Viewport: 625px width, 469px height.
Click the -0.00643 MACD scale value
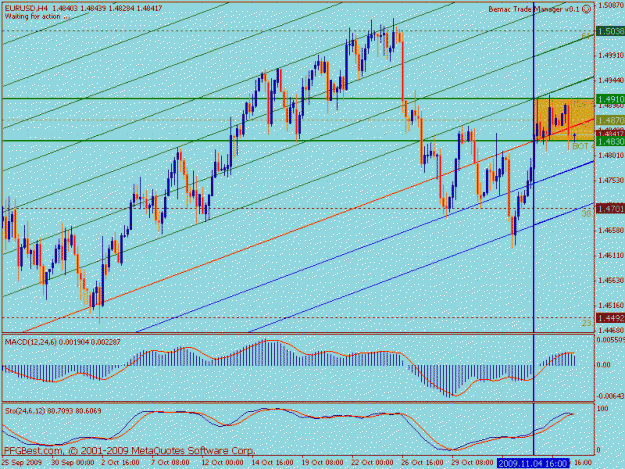tap(611, 396)
